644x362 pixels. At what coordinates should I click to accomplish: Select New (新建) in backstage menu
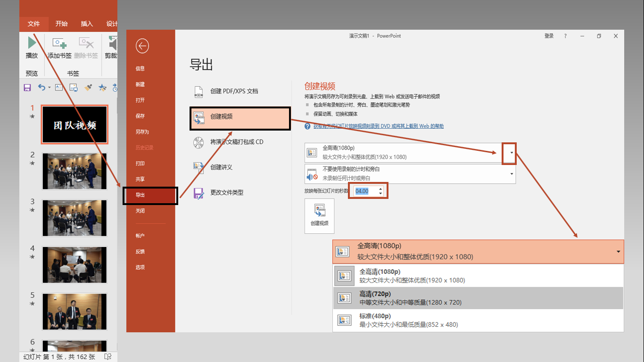coord(140,84)
